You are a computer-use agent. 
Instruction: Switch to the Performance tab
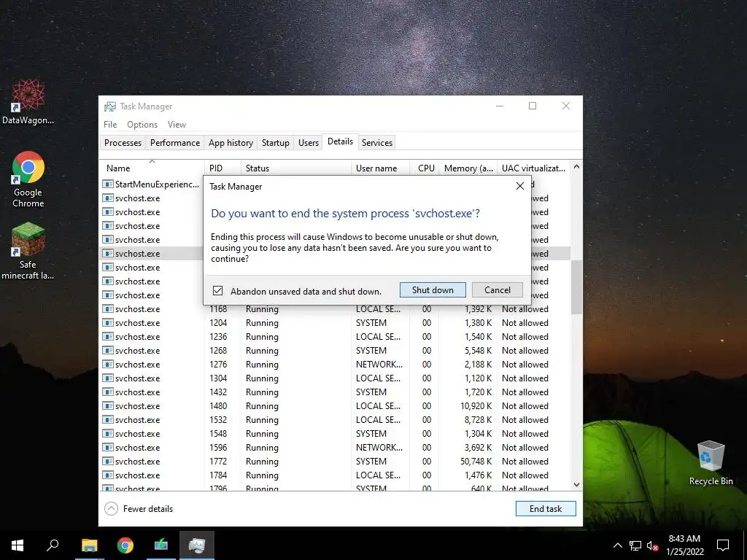(175, 143)
